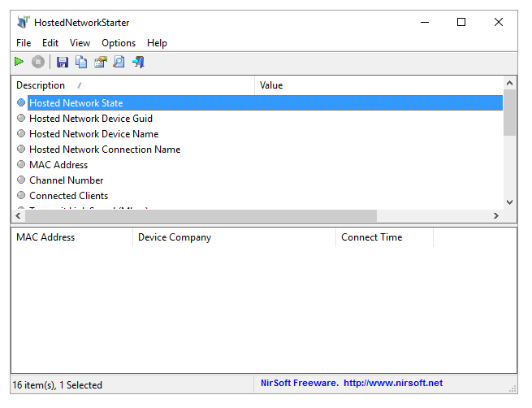Click the horizontal scrollbar thumb

tap(201, 216)
